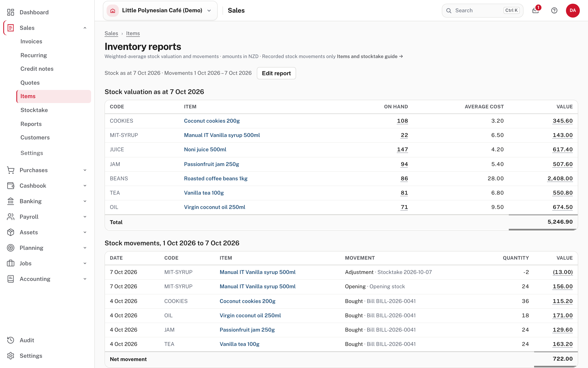Click the DA user avatar
The height and width of the screenshot is (368, 588).
(573, 10)
